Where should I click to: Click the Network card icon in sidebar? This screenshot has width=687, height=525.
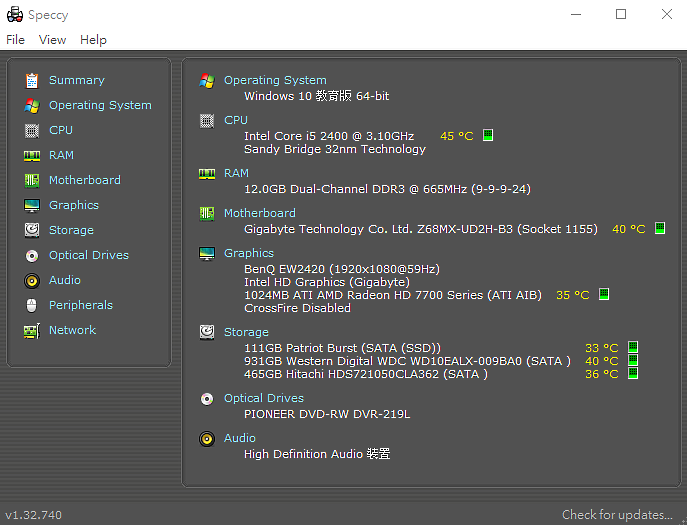click(32, 330)
